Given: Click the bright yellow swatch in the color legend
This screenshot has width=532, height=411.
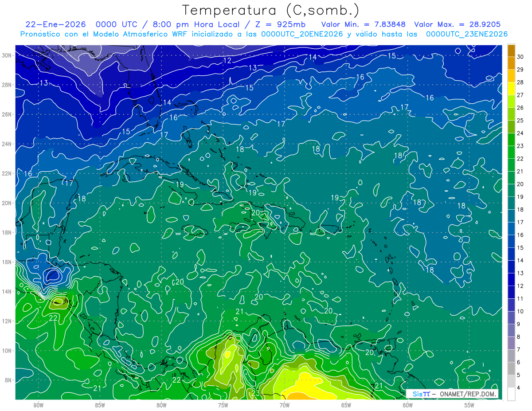Looking at the screenshot, I should (511, 88).
